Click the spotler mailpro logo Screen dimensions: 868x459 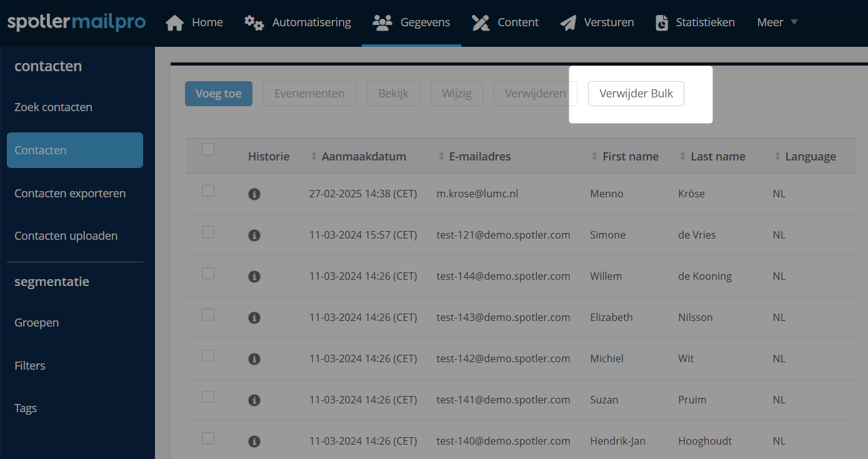[76, 22]
